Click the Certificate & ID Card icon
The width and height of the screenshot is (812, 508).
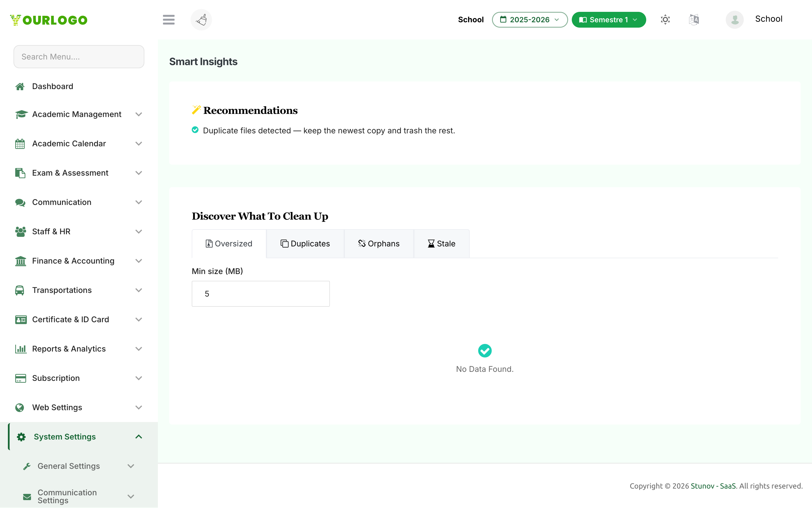[x=21, y=319]
